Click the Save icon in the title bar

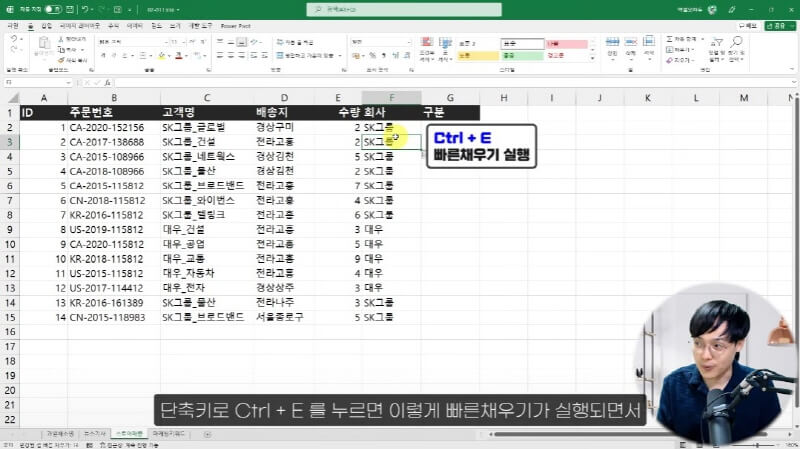[70, 9]
